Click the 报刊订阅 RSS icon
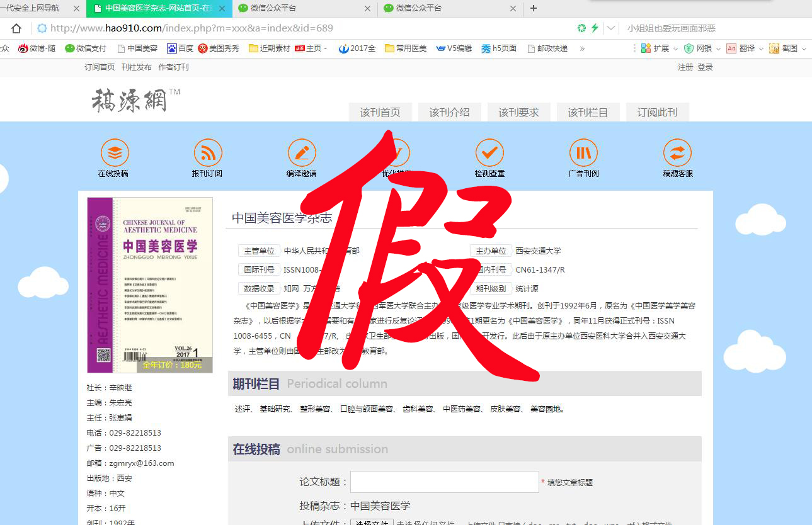The height and width of the screenshot is (525, 812). (208, 152)
